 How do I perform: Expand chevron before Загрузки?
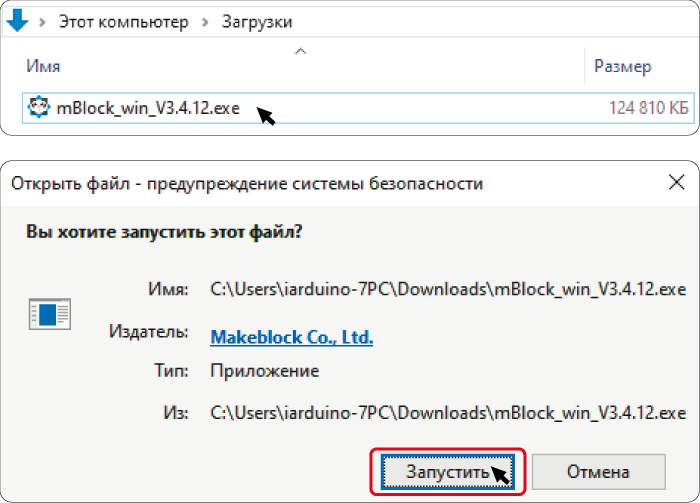[x=205, y=21]
